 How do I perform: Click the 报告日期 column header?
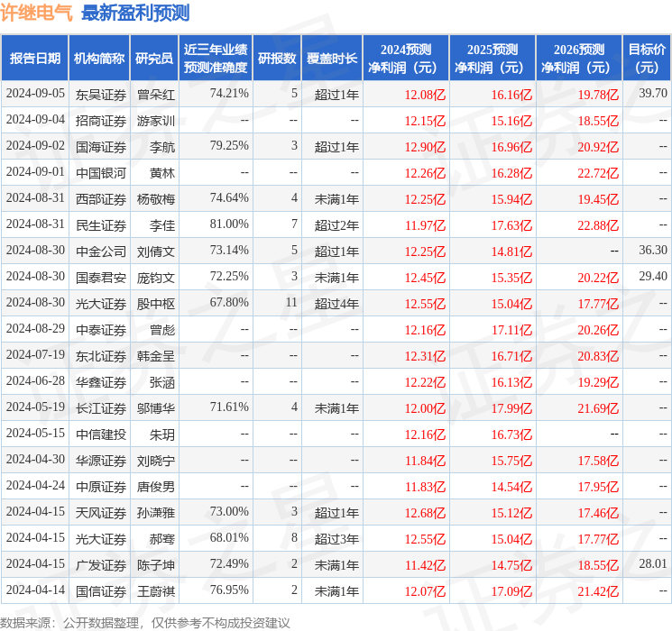point(34,59)
